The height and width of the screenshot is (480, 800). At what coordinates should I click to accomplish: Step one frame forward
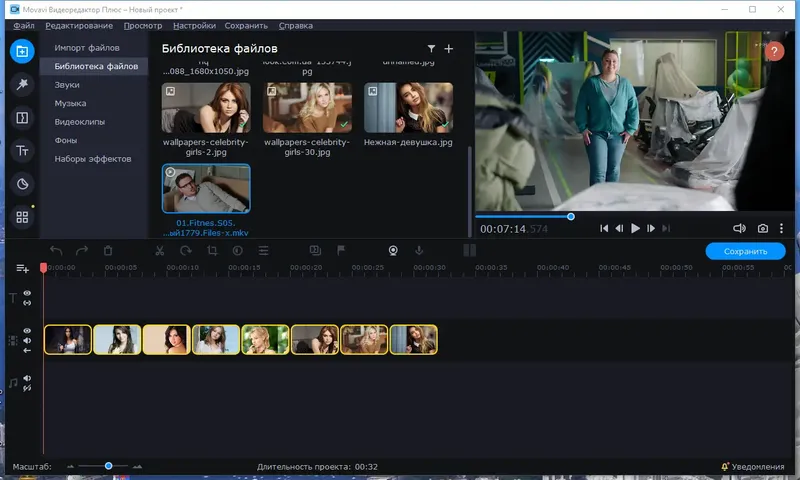pos(651,229)
